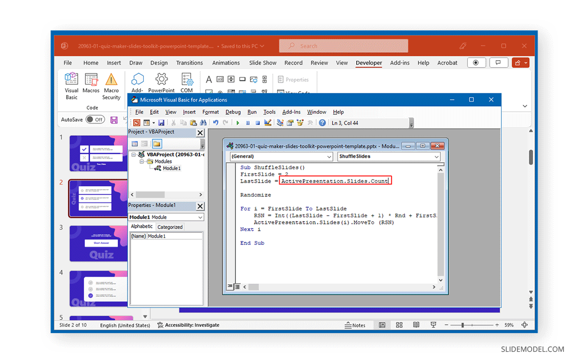Click View Code icon in Project pane
Screen dimensions: 588x364
click(135, 144)
